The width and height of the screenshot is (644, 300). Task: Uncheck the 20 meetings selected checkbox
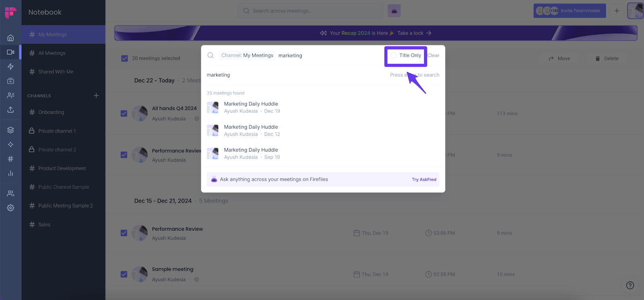pos(125,58)
